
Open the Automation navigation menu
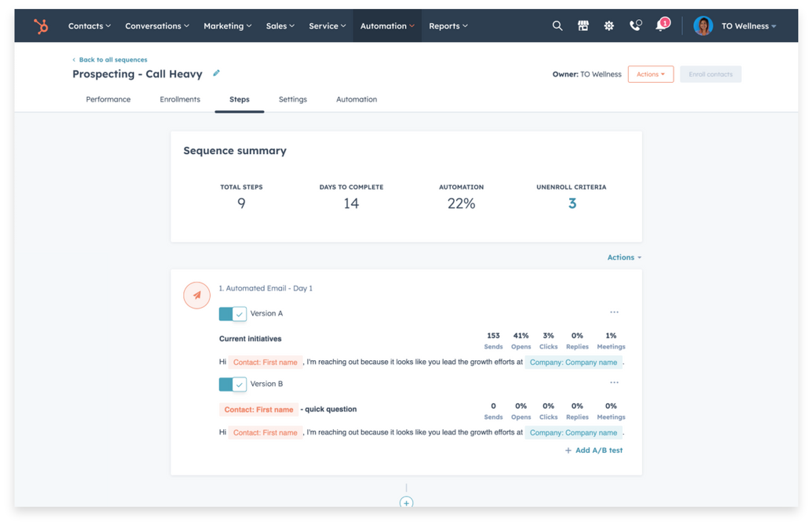click(x=387, y=26)
